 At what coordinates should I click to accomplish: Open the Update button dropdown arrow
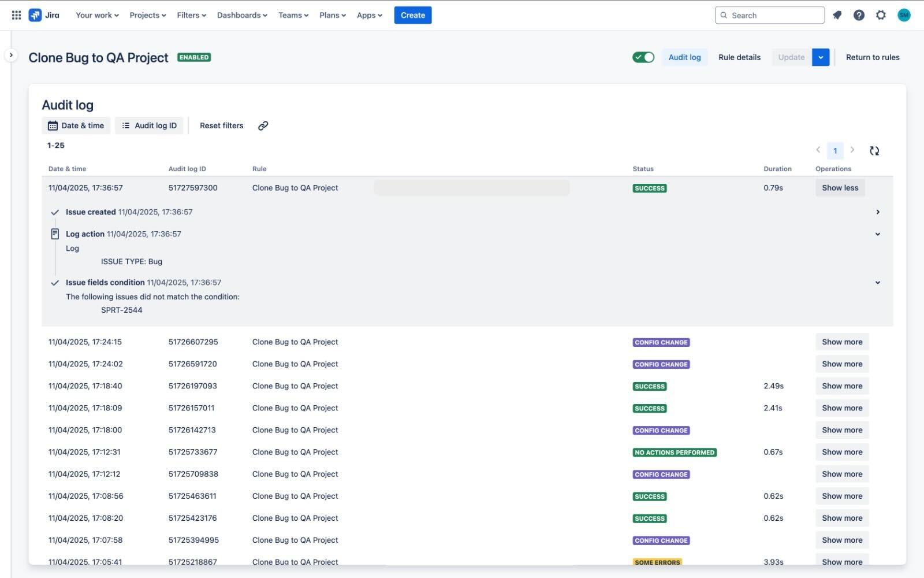tap(821, 57)
